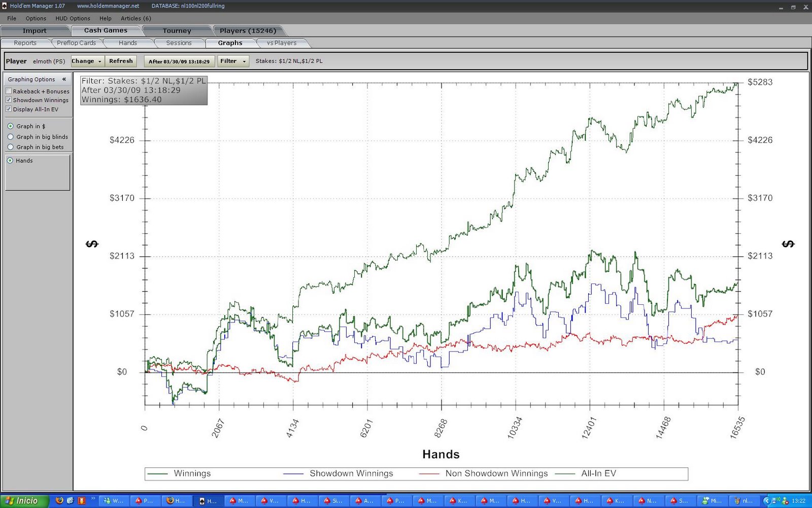Open the vs Players sub-tab
The width and height of the screenshot is (812, 508).
pyautogui.click(x=282, y=43)
